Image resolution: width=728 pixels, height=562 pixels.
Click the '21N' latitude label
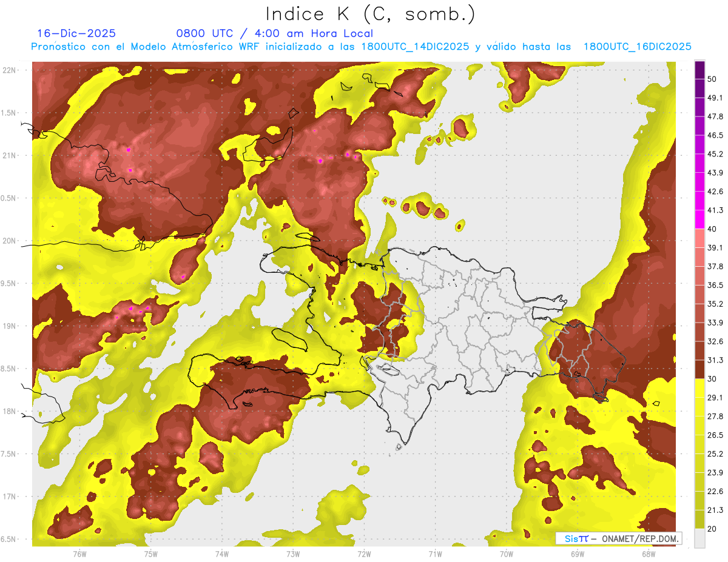point(10,155)
